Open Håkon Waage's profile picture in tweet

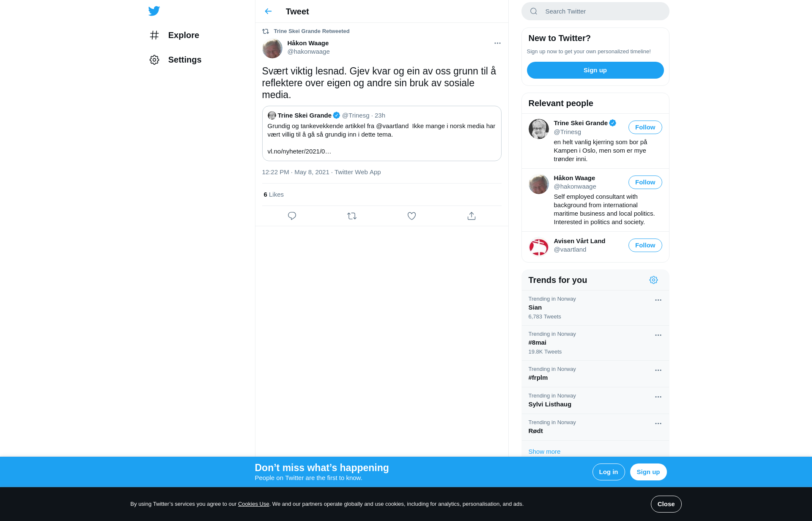tap(272, 48)
